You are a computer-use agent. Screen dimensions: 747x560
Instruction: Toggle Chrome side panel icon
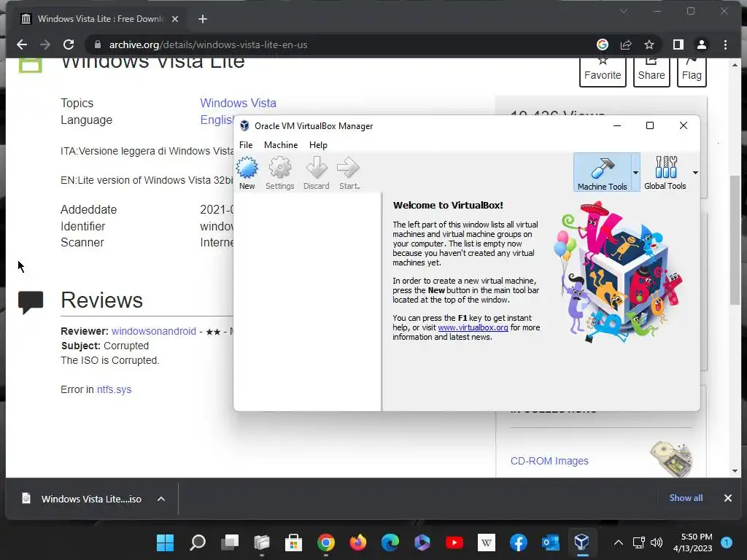[678, 44]
